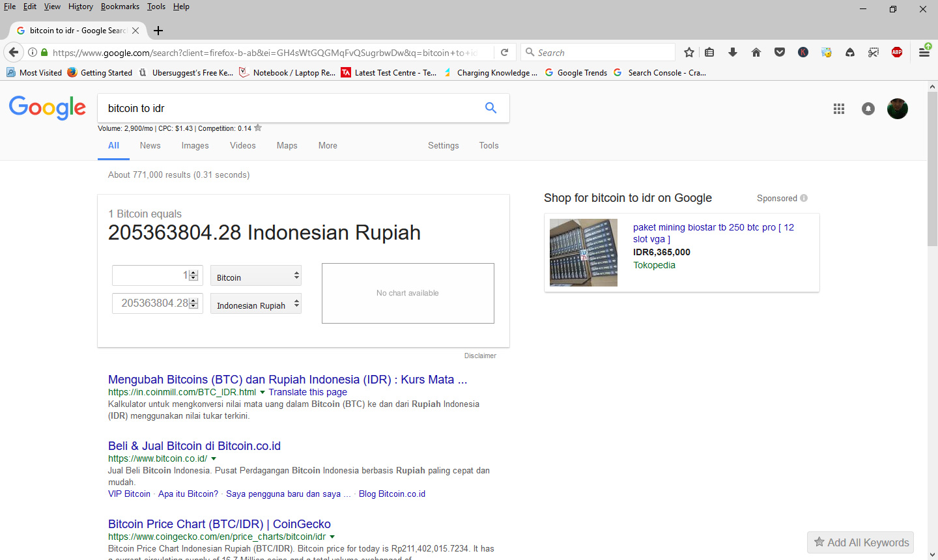The height and width of the screenshot is (560, 938).
Task: Open the File menu
Action: click(x=10, y=7)
